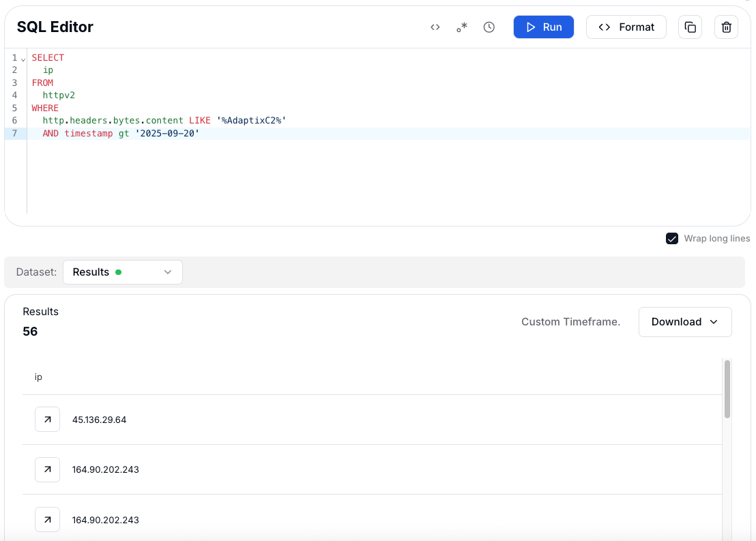Place cursor on line 7 timestamp condition
This screenshot has width=756, height=541.
tap(89, 134)
